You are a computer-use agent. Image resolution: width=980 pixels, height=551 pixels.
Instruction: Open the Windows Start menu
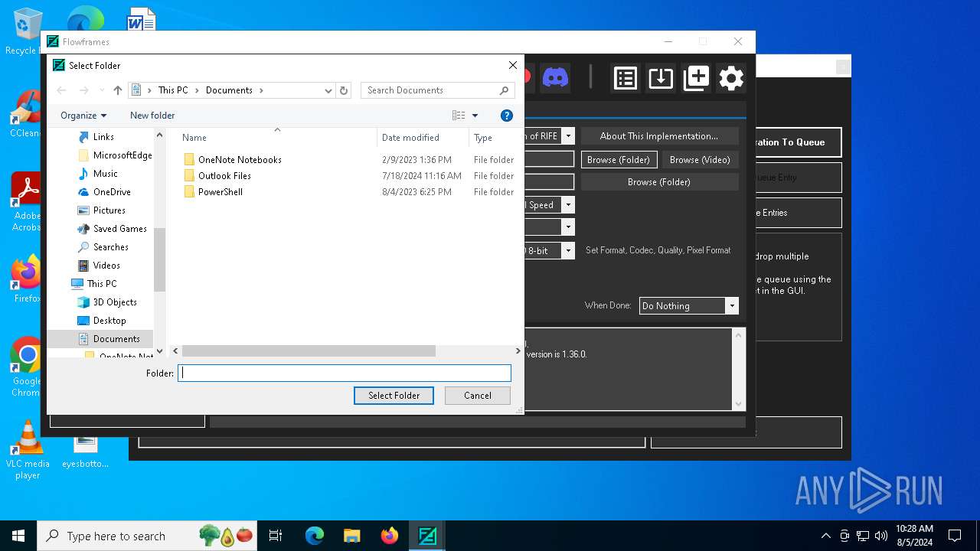tap(18, 536)
